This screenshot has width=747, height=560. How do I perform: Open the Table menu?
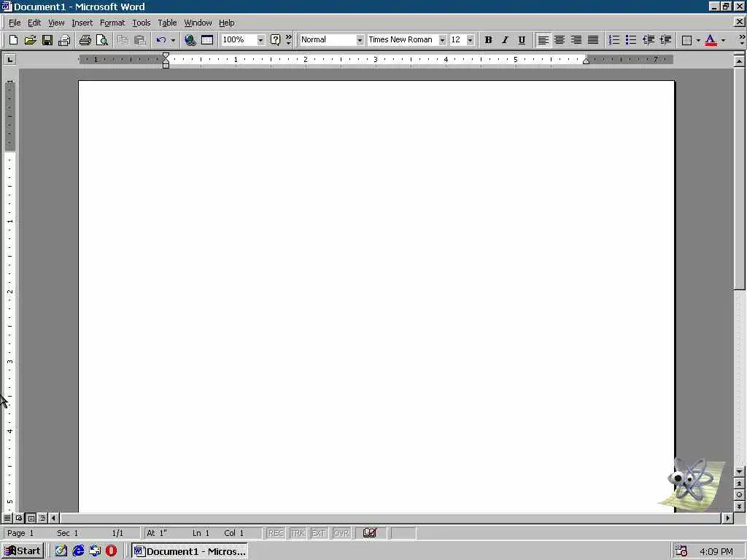167,23
